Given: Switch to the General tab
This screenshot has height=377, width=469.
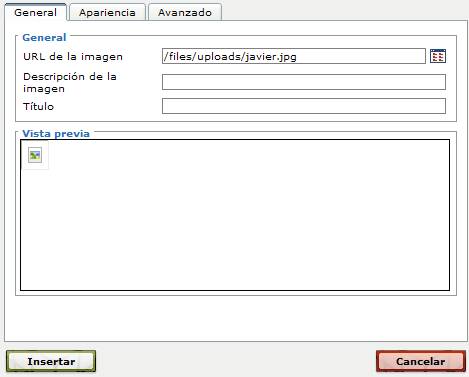Looking at the screenshot, I should [35, 13].
